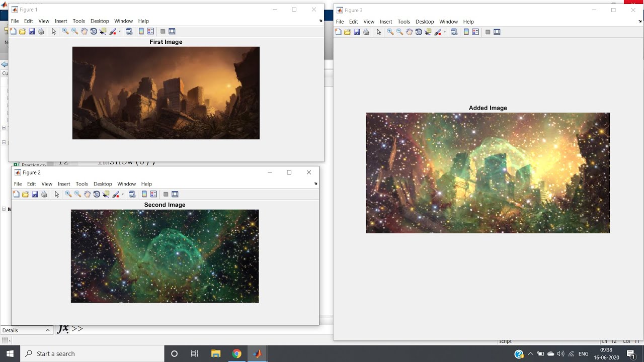The image size is (644, 362).
Task: Insert Colorbar in Figure 1 from toolbar
Action: [141, 31]
